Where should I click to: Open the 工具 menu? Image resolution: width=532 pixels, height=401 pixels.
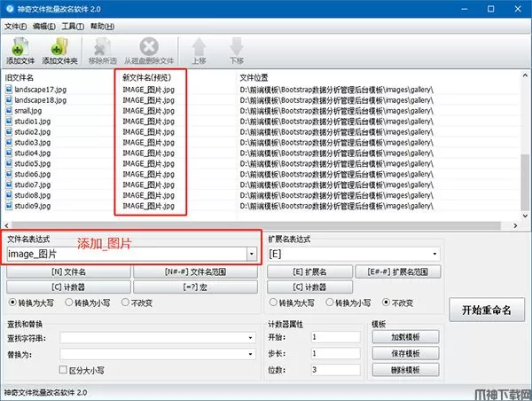73,27
